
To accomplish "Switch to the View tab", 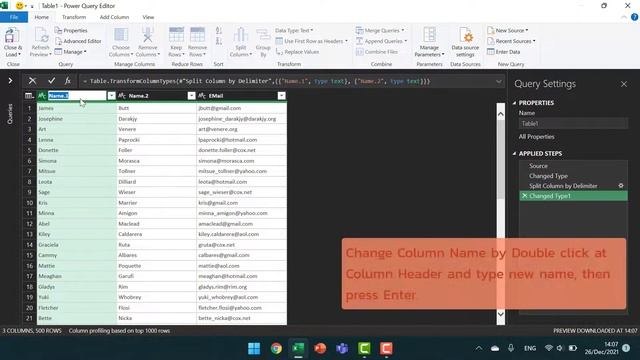I will tap(148, 17).
